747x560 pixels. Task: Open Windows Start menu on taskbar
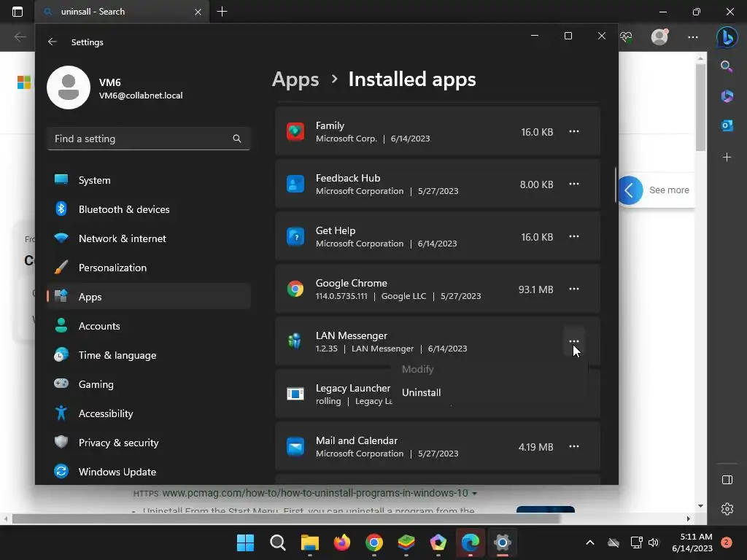pos(245,542)
